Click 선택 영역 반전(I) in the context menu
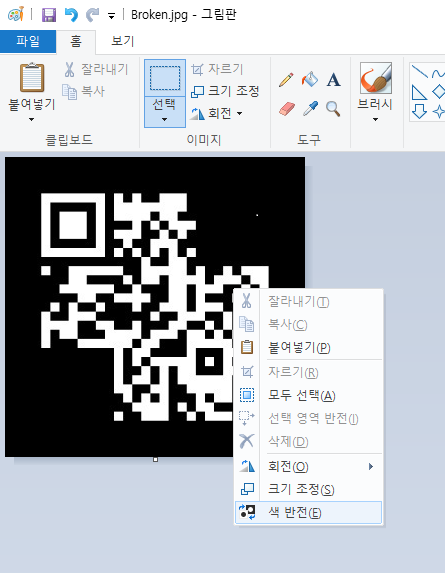The width and height of the screenshot is (445, 573). (x=309, y=418)
